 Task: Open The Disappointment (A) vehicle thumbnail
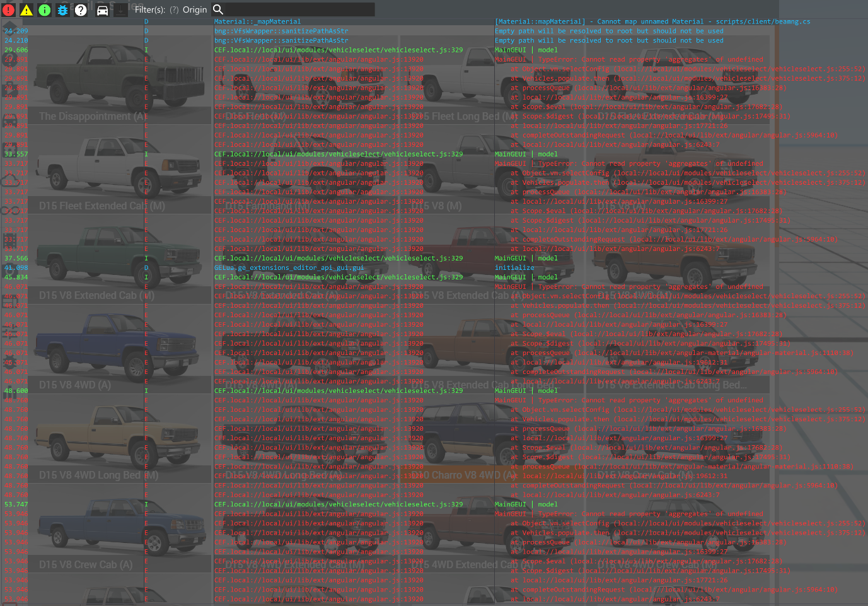coord(120,80)
